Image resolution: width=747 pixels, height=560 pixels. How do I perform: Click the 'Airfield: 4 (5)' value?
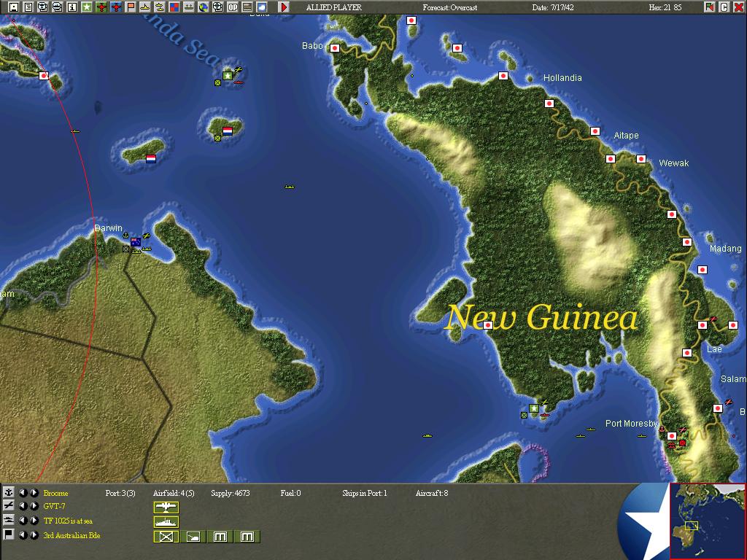pyautogui.click(x=174, y=493)
